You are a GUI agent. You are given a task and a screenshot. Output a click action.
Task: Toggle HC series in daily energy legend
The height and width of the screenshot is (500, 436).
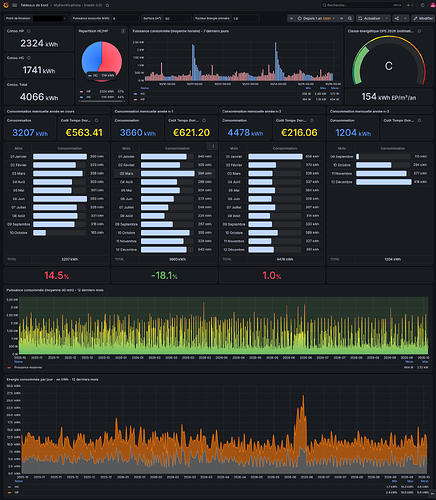click(x=16, y=487)
